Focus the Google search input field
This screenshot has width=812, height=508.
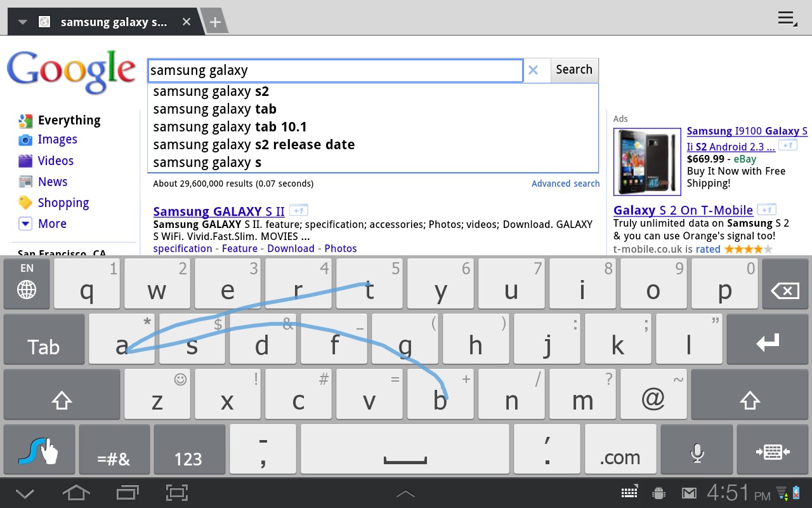(336, 70)
